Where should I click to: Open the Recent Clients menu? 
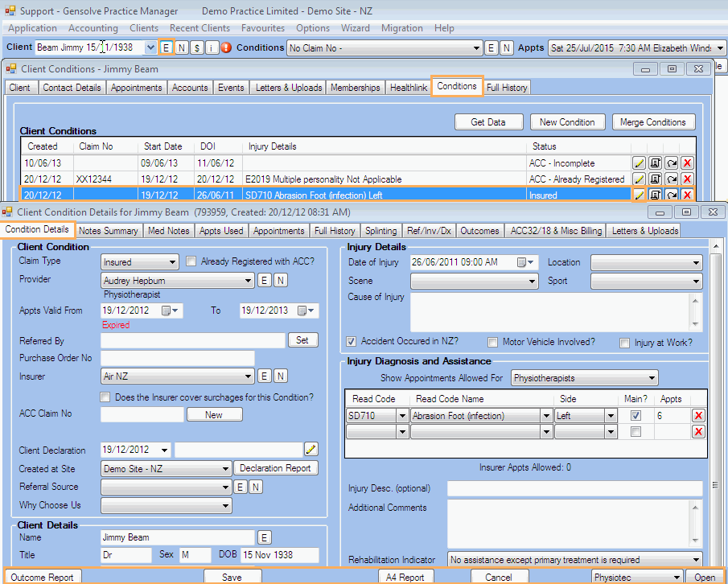pyautogui.click(x=199, y=28)
